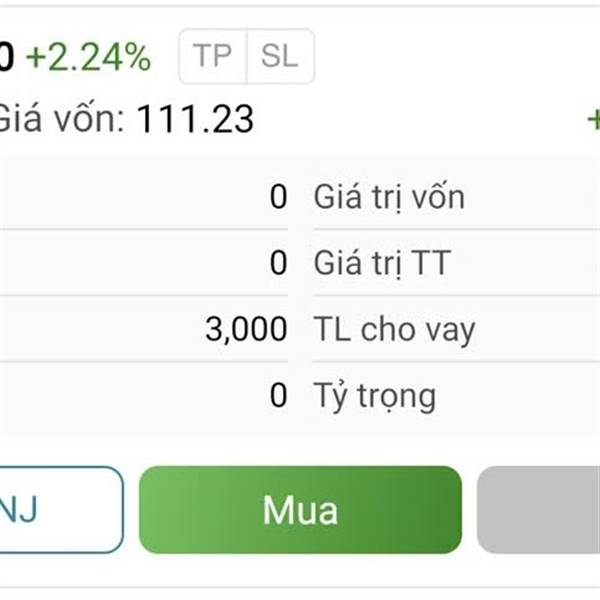
Task: Tap the Giá vốn label
Action: click(60, 120)
